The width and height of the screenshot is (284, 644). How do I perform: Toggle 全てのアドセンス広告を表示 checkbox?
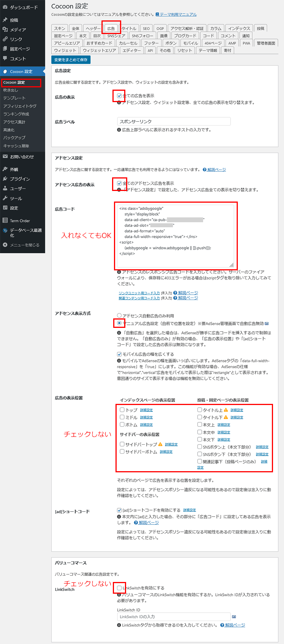(x=119, y=183)
